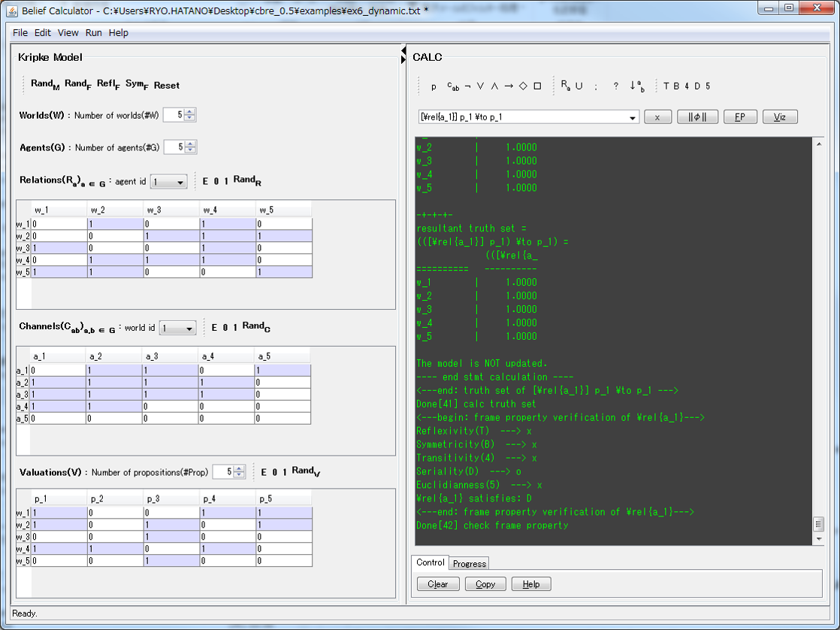Screen dimensions: 840x630
Task: Insert diamond modal operator
Action: tap(523, 86)
